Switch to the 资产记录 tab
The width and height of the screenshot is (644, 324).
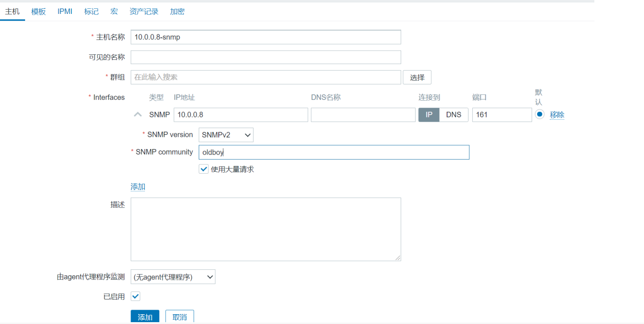[x=144, y=12]
